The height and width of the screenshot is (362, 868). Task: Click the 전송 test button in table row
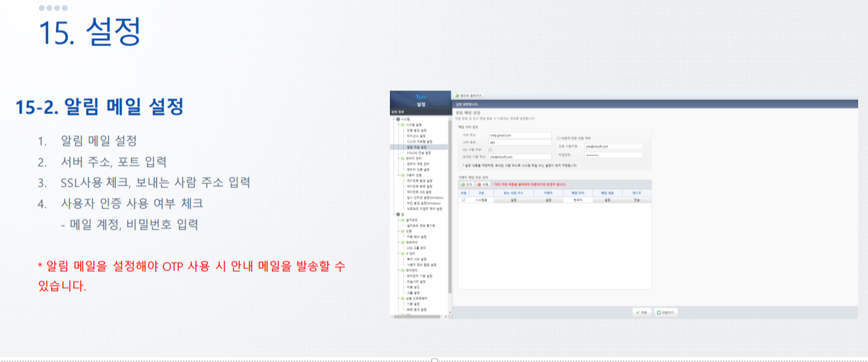click(636, 198)
